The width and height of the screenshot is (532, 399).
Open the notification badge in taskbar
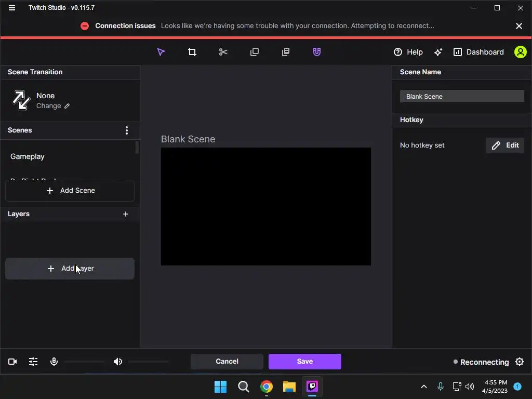tap(517, 387)
